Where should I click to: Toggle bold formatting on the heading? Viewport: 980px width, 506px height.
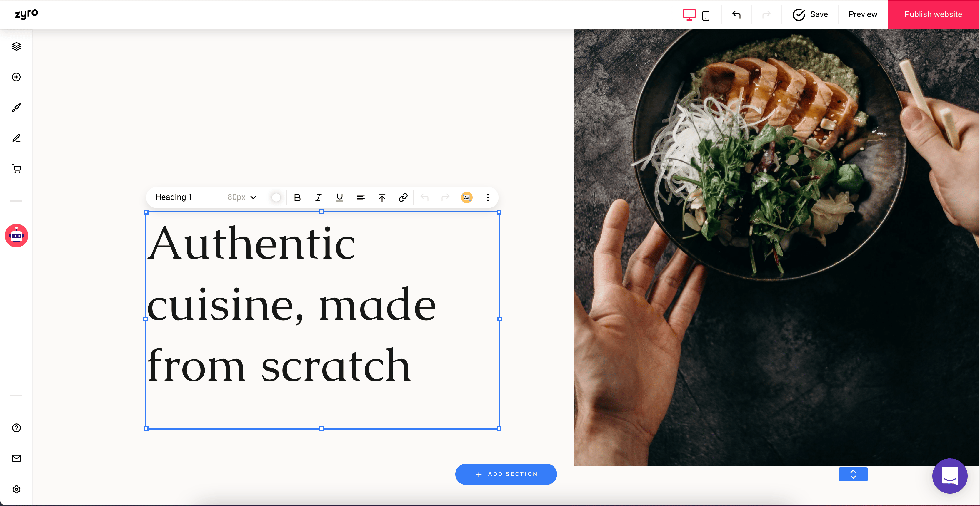click(x=297, y=197)
